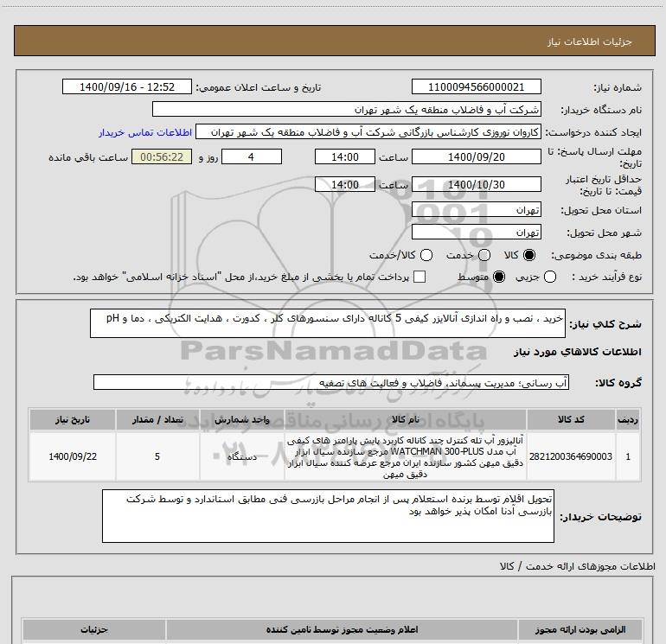Click the delivery province field تهران
Viewport: 666px width, 644px height.
(x=476, y=210)
